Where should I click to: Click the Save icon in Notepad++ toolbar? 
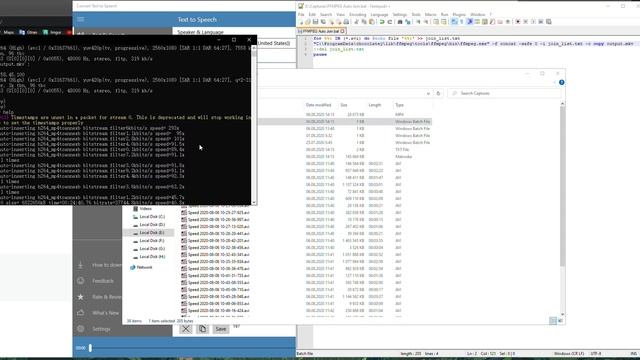coord(316,22)
